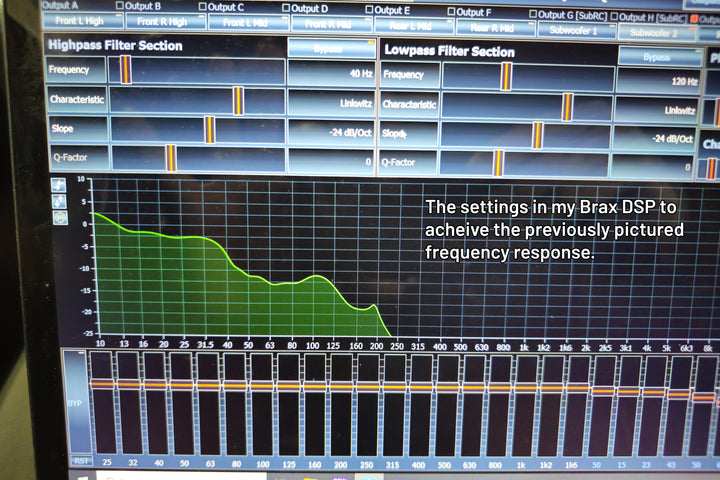Select the Front R High channel
Screen dimensions: 720x480
click(x=165, y=22)
